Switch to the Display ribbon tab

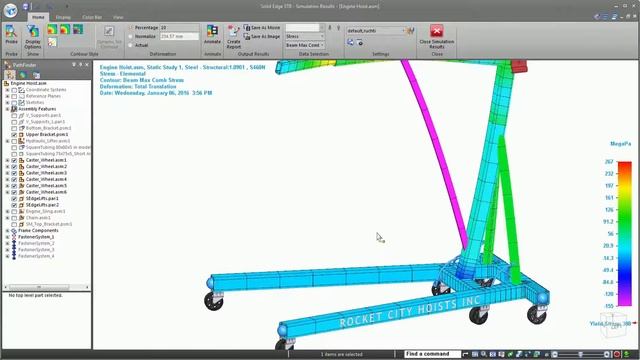[x=63, y=17]
